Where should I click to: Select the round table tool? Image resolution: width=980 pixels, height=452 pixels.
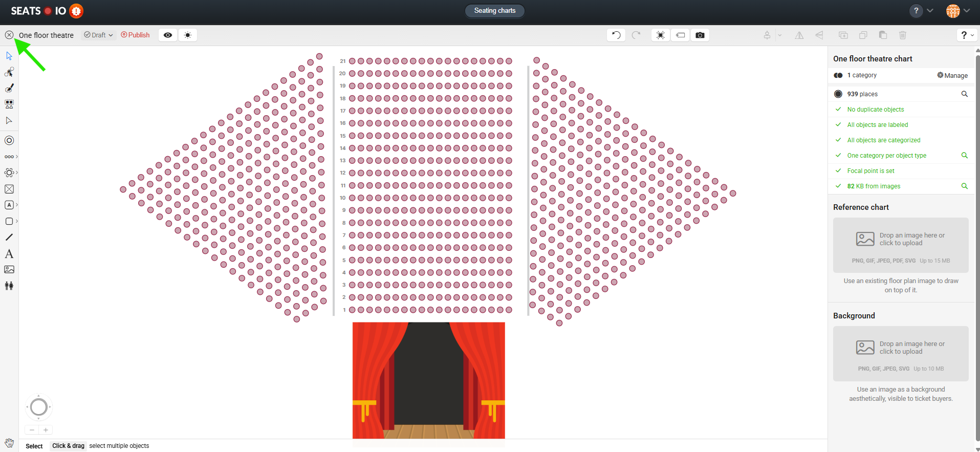tap(9, 173)
